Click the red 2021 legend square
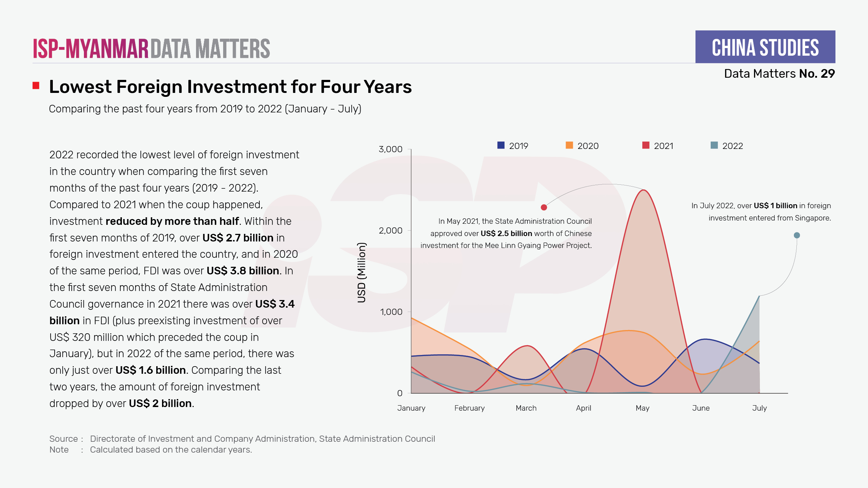This screenshot has width=868, height=488. (x=646, y=145)
